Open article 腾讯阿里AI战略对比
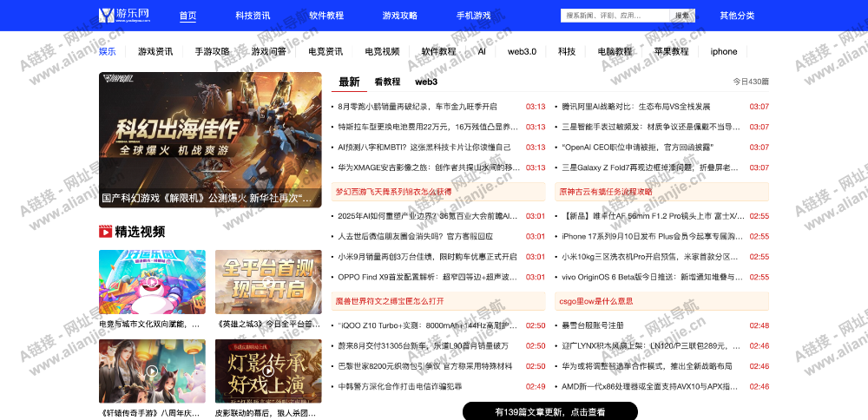This screenshot has width=868, height=420. click(636, 106)
